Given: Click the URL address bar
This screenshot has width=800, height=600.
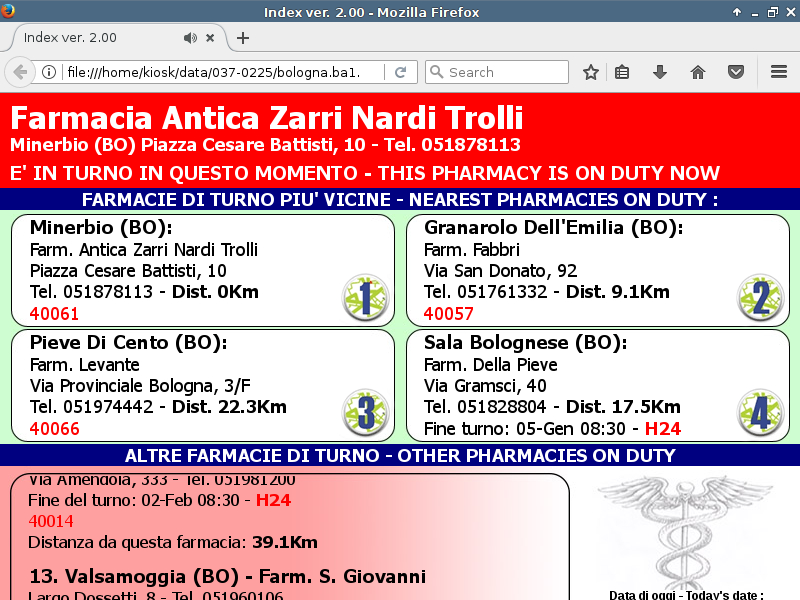Looking at the screenshot, I should click(220, 72).
